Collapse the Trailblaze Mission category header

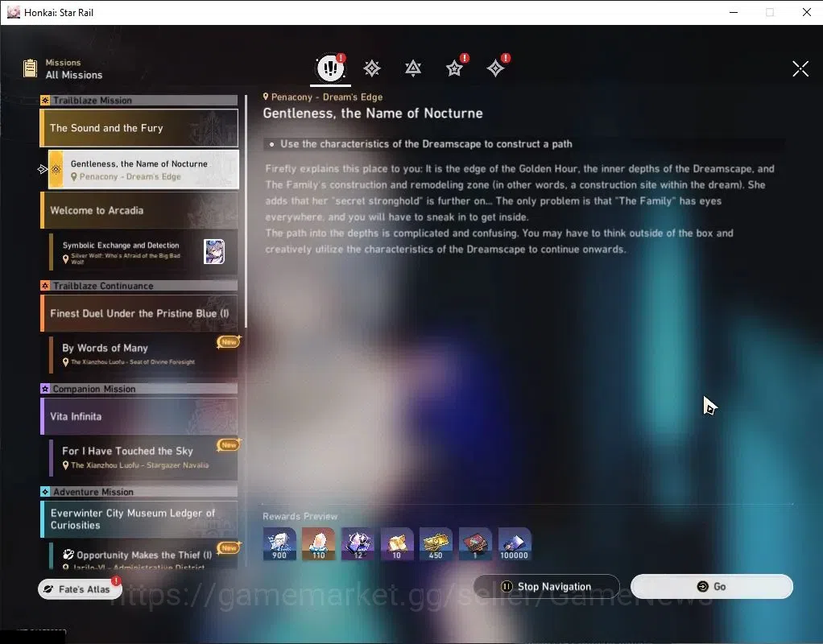click(x=139, y=101)
